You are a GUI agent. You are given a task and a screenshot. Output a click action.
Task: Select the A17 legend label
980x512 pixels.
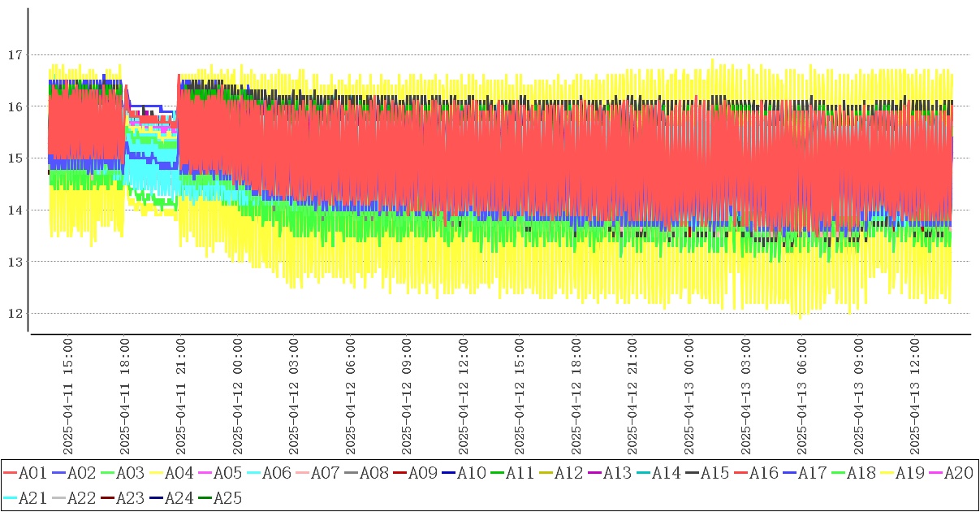tap(812, 473)
